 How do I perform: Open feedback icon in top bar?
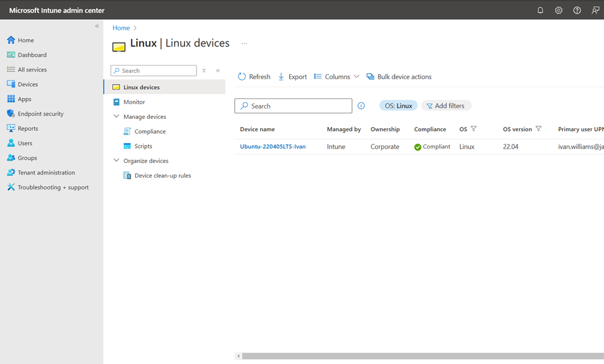point(595,11)
